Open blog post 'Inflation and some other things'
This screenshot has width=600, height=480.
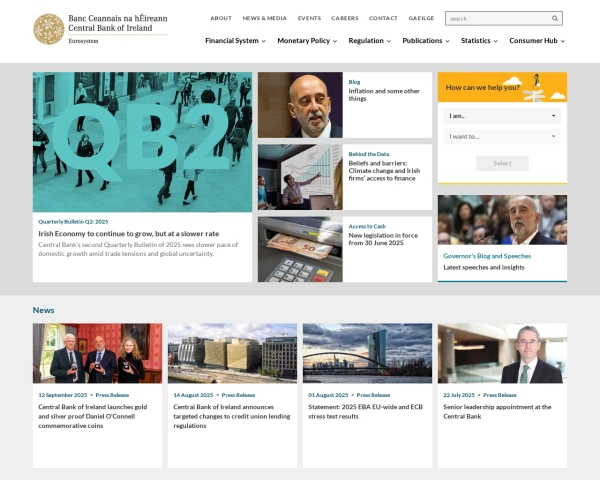click(384, 95)
